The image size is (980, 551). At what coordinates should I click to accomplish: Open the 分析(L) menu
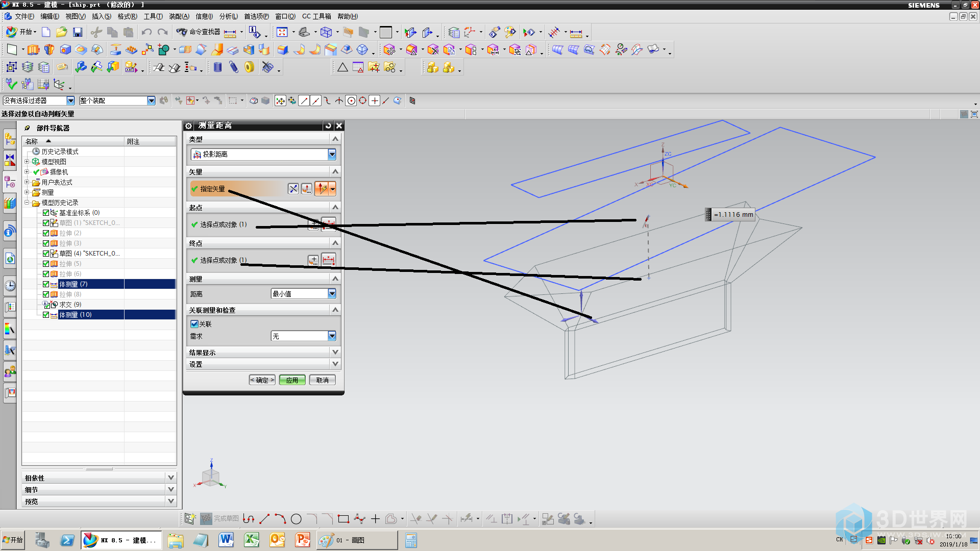(x=228, y=16)
